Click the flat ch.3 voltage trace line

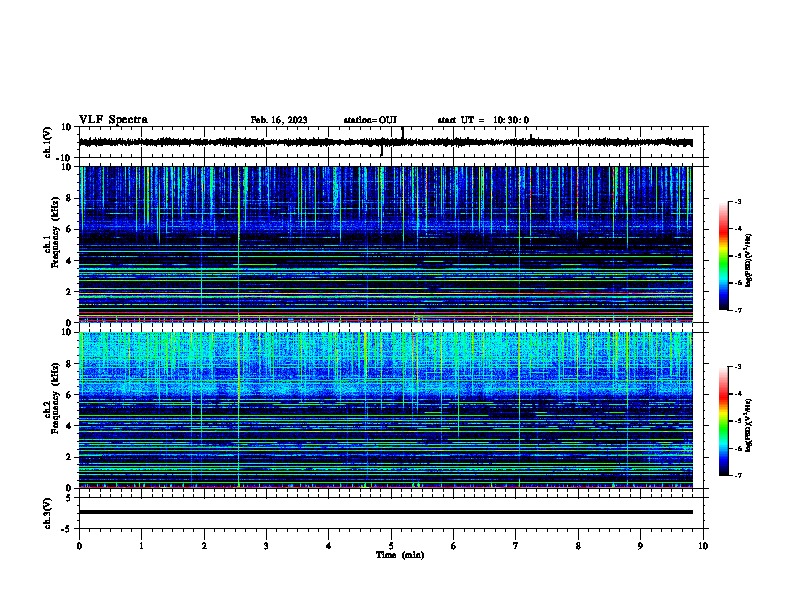(385, 512)
